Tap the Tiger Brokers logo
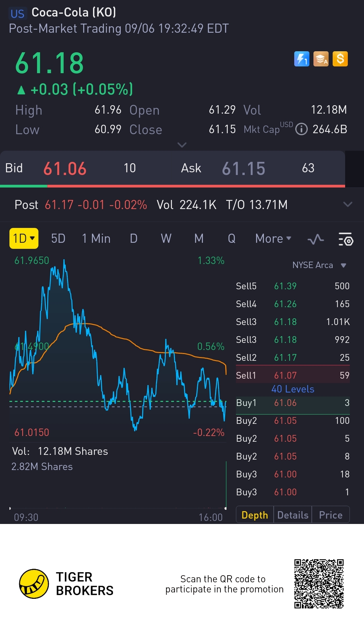The height and width of the screenshot is (644, 364). pyautogui.click(x=66, y=584)
